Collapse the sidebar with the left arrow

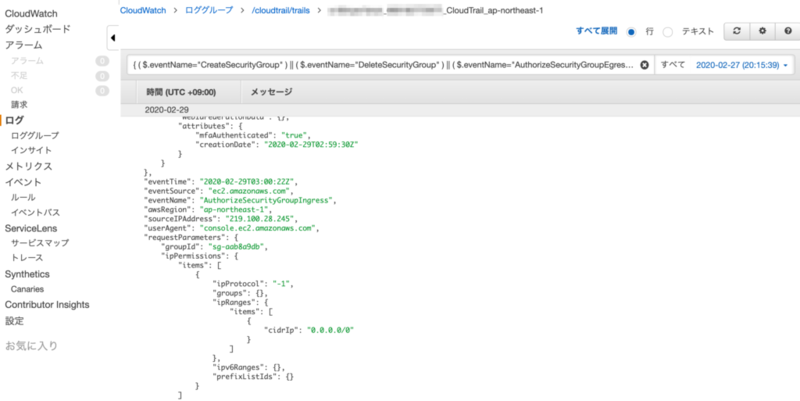113,37
